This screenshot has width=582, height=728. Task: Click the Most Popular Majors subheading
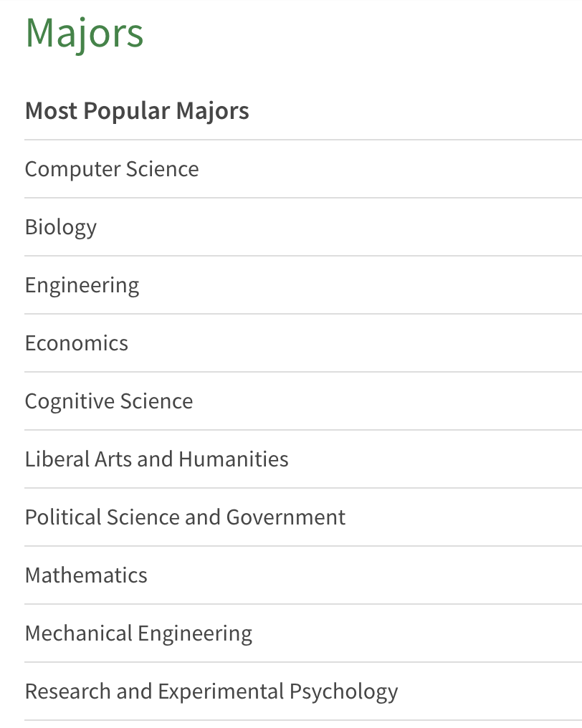click(x=138, y=112)
